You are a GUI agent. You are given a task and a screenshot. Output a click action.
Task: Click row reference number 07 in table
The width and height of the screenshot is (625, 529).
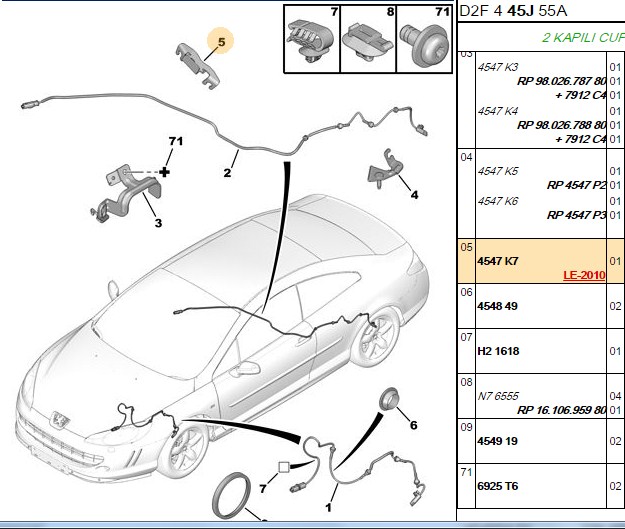click(x=466, y=337)
